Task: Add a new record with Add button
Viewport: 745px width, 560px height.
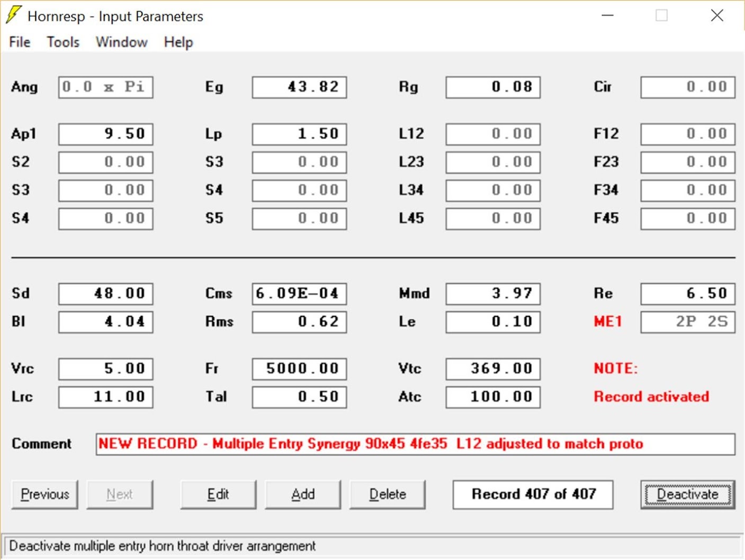Action: tap(303, 494)
